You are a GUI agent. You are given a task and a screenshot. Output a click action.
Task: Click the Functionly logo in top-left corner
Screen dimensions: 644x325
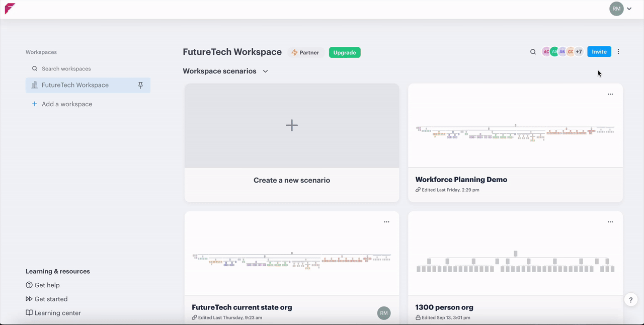10,9
